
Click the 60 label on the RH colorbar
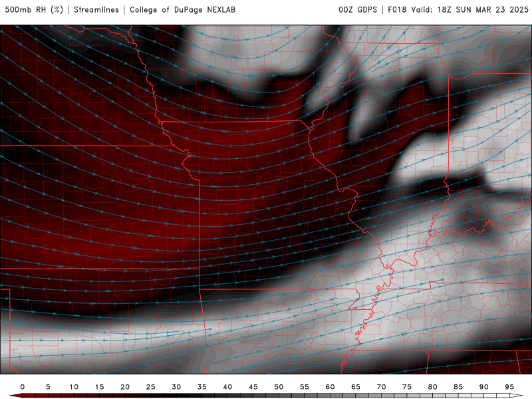pos(330,387)
